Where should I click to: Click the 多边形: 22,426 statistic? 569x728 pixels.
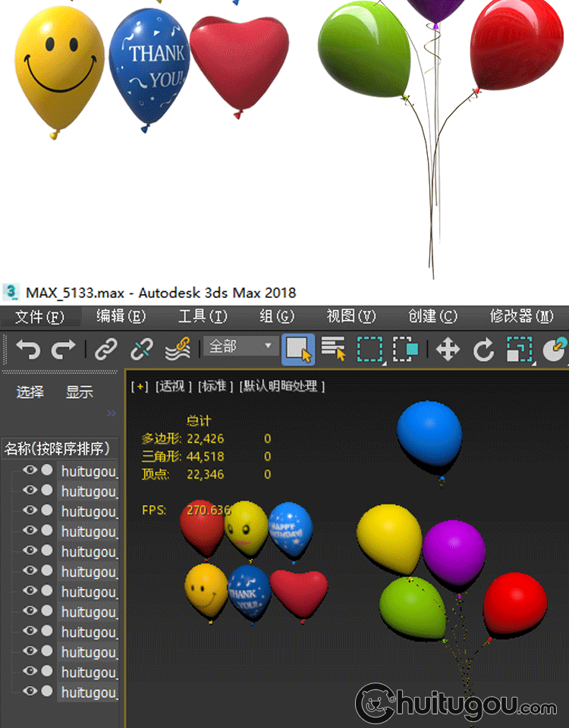pyautogui.click(x=183, y=439)
